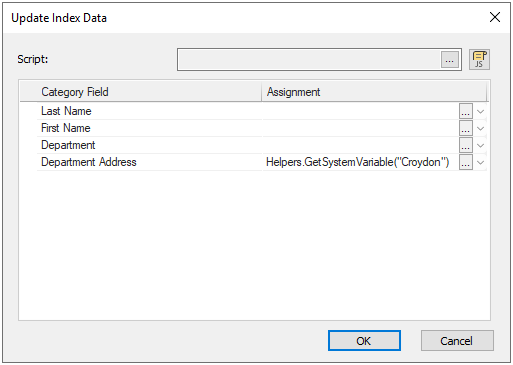This screenshot has height=365, width=513.
Task: Expand the Department assignment dropdown
Action: [480, 145]
